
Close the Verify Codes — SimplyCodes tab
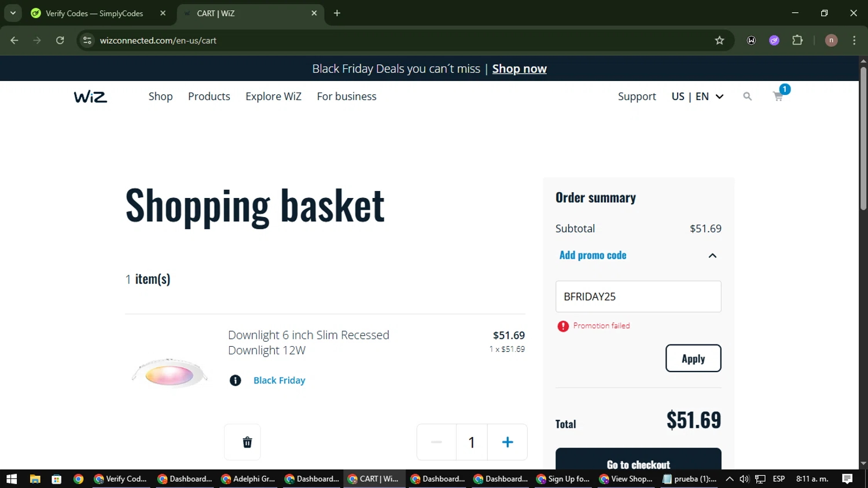[163, 13]
